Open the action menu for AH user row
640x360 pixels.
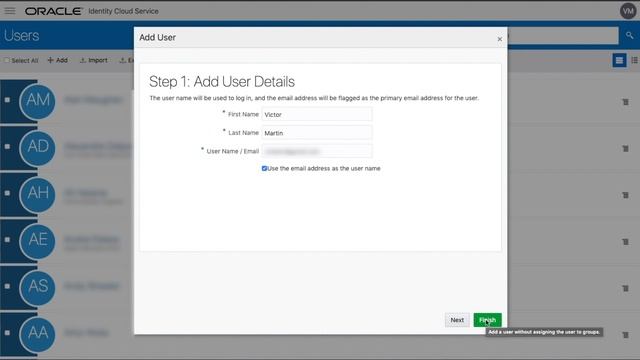625,195
